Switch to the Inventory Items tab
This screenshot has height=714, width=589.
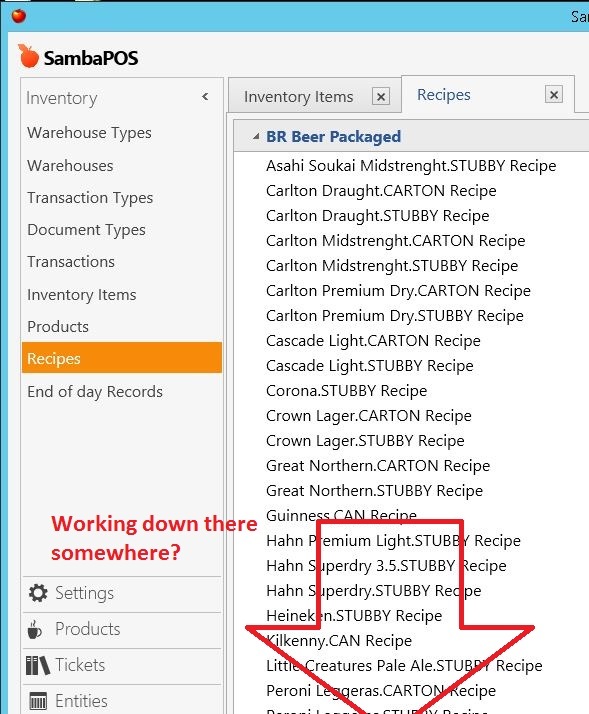[x=298, y=97]
